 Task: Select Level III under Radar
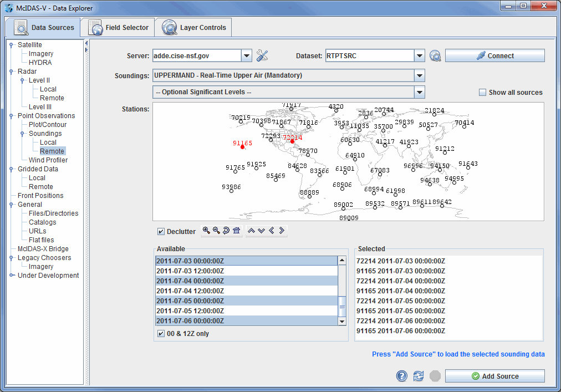tap(40, 106)
